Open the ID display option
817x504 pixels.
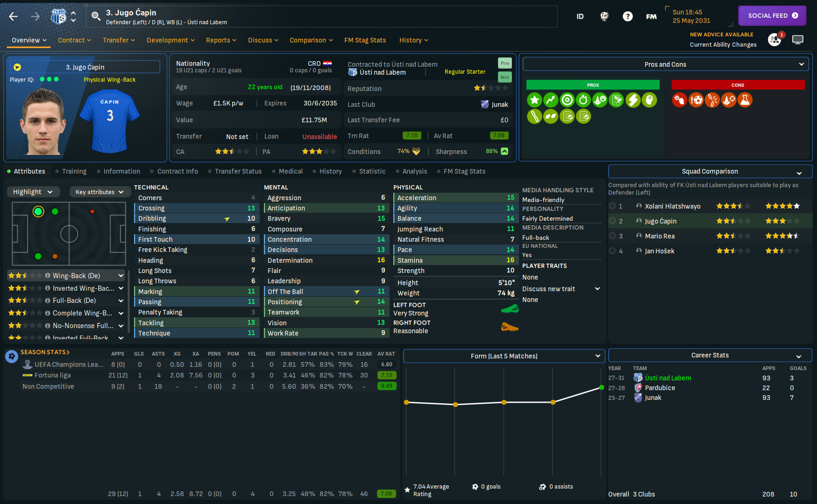tap(580, 17)
